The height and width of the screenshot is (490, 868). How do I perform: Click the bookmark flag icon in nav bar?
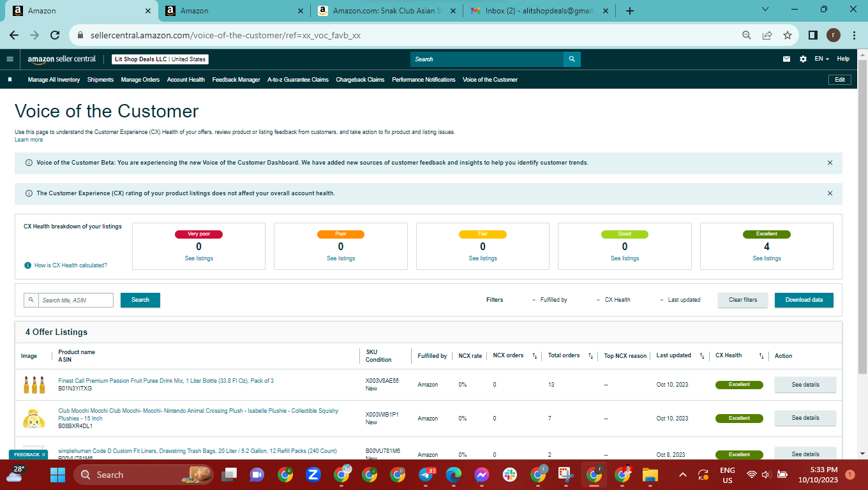pyautogui.click(x=10, y=80)
